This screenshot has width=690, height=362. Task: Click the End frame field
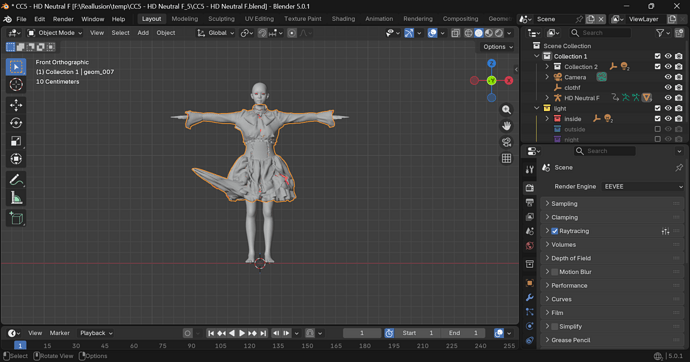click(x=463, y=333)
